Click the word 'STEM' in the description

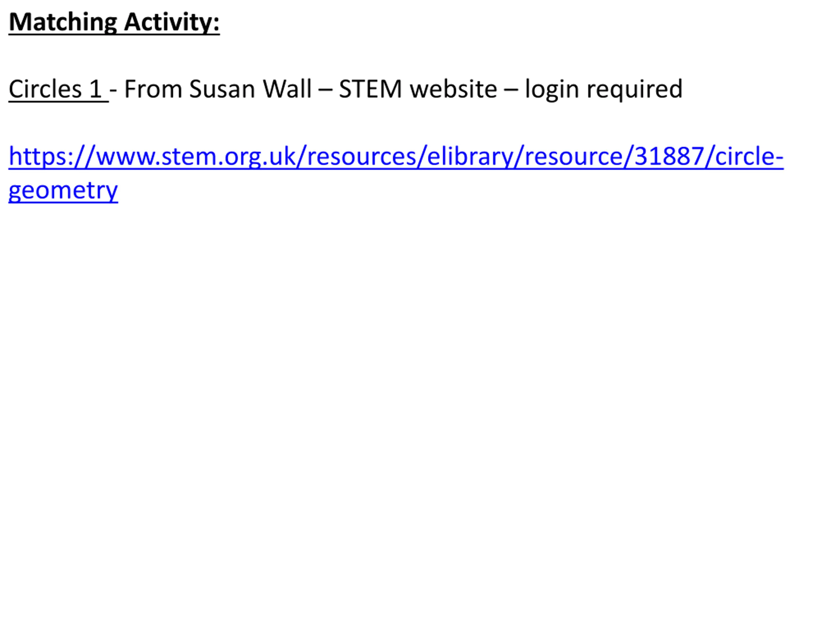(370, 89)
